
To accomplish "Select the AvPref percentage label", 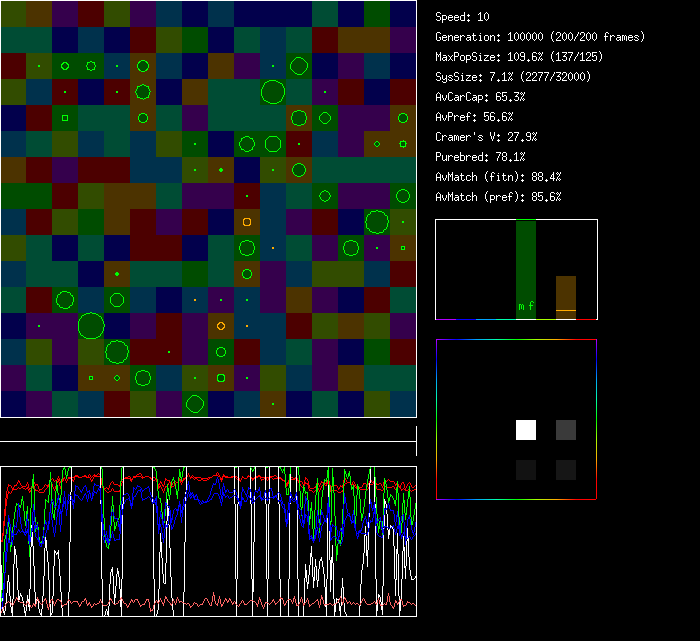I will (474, 117).
